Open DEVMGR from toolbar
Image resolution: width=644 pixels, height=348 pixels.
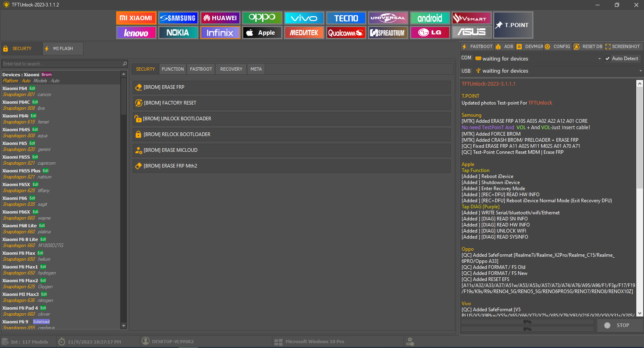click(530, 46)
